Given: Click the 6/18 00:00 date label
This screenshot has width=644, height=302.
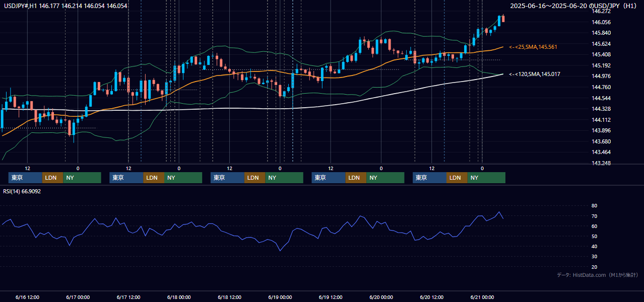Looking at the screenshot, I should click(179, 297).
